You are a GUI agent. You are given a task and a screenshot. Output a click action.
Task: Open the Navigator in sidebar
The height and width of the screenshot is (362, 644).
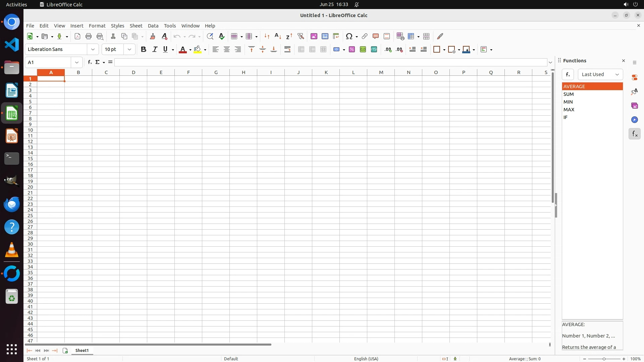click(634, 120)
